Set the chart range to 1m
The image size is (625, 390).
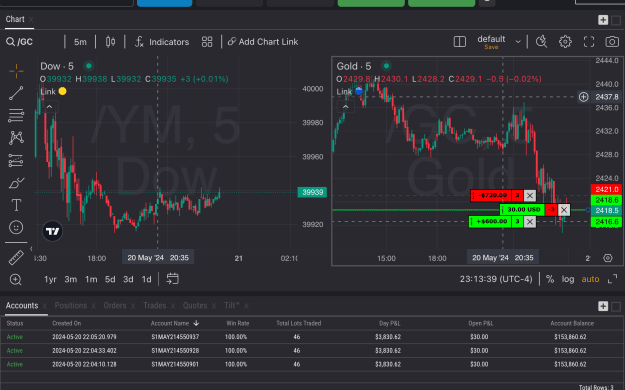pyautogui.click(x=91, y=279)
